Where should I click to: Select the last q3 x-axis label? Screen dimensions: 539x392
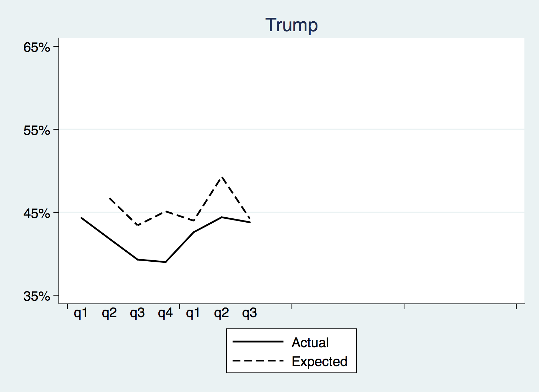[x=249, y=313]
